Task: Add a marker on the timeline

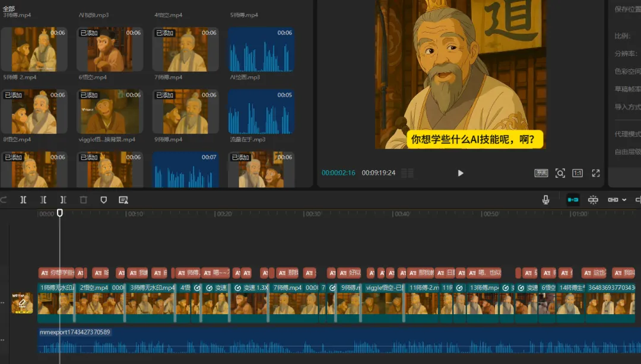Action: 103,200
